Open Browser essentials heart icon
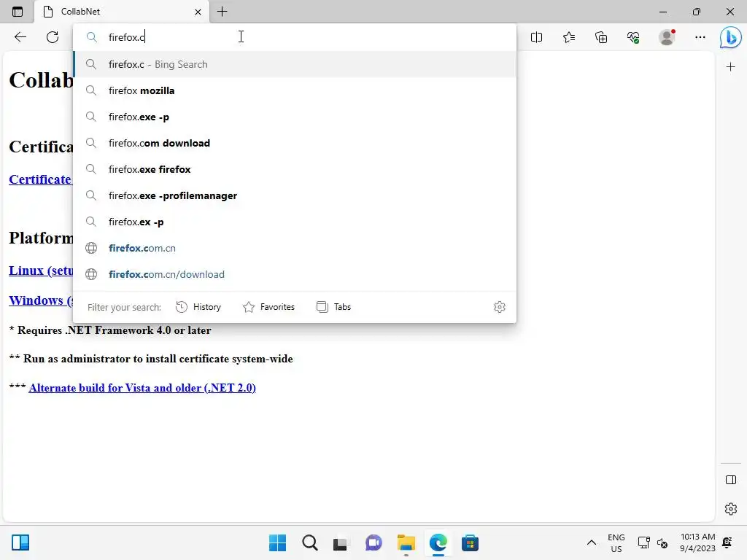This screenshot has height=560, width=747. pyautogui.click(x=633, y=37)
